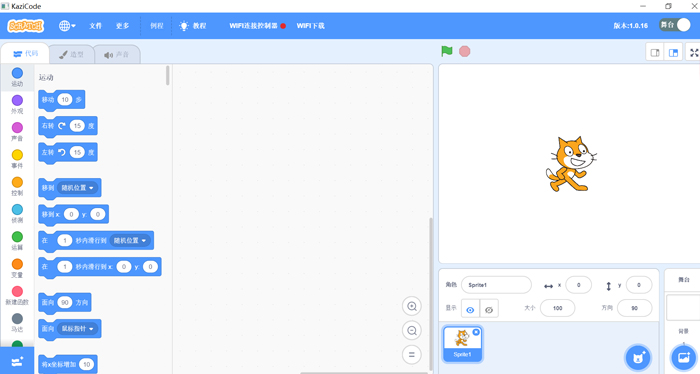Choose a new sprite with the cat button
This screenshot has height=374, width=700.
tap(638, 357)
